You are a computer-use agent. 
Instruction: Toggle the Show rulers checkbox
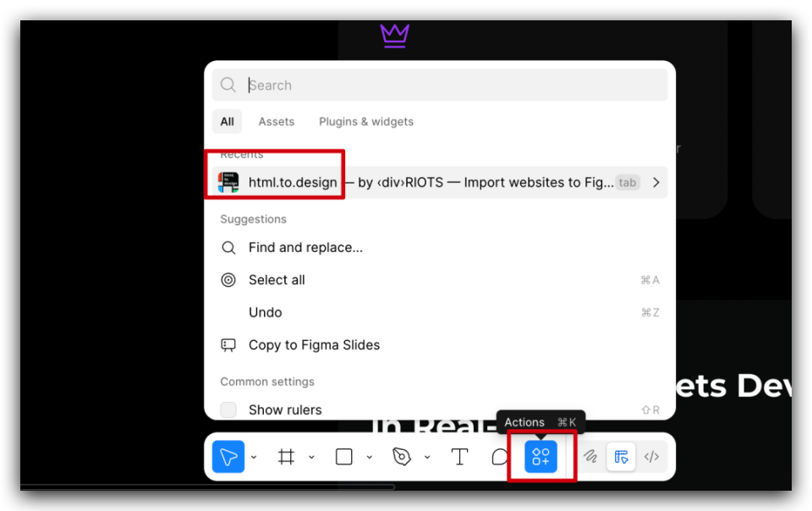pos(228,410)
